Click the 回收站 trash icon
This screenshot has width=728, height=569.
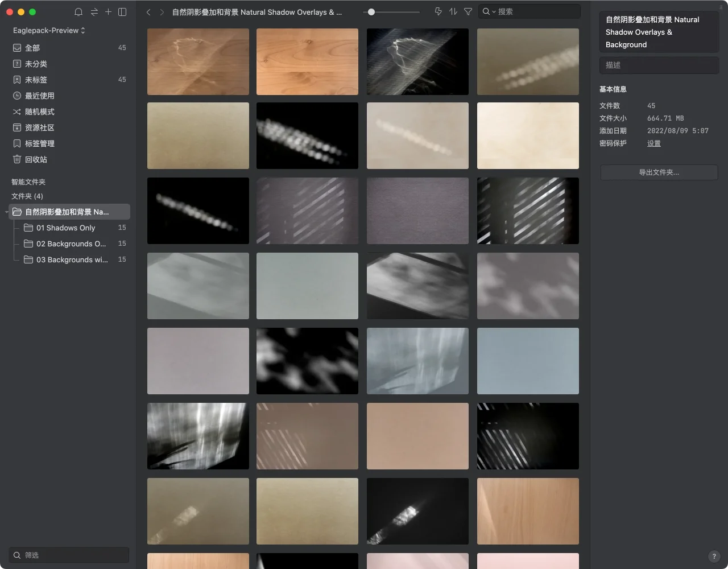click(17, 159)
